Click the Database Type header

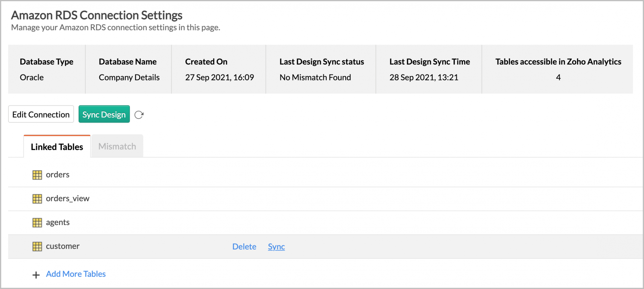47,62
